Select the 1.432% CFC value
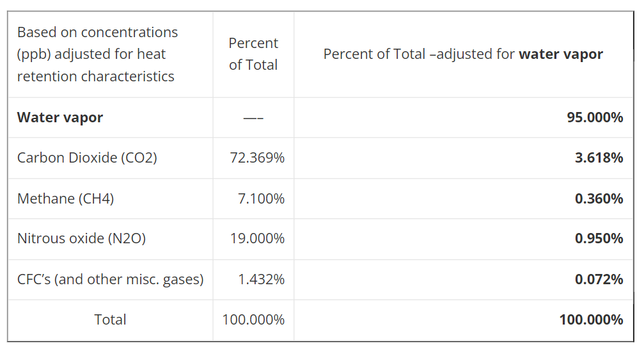 tap(261, 279)
